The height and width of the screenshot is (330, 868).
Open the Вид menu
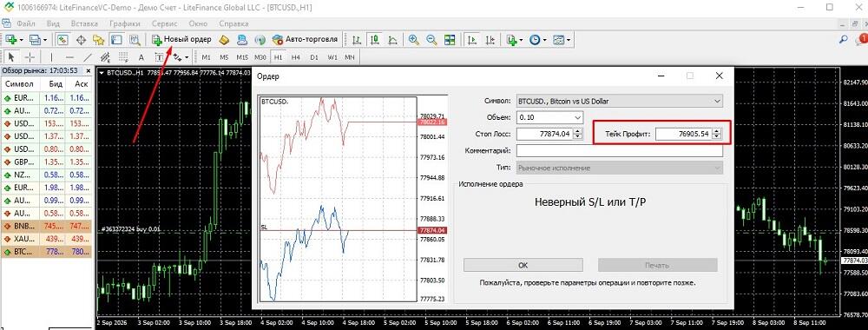(53, 23)
